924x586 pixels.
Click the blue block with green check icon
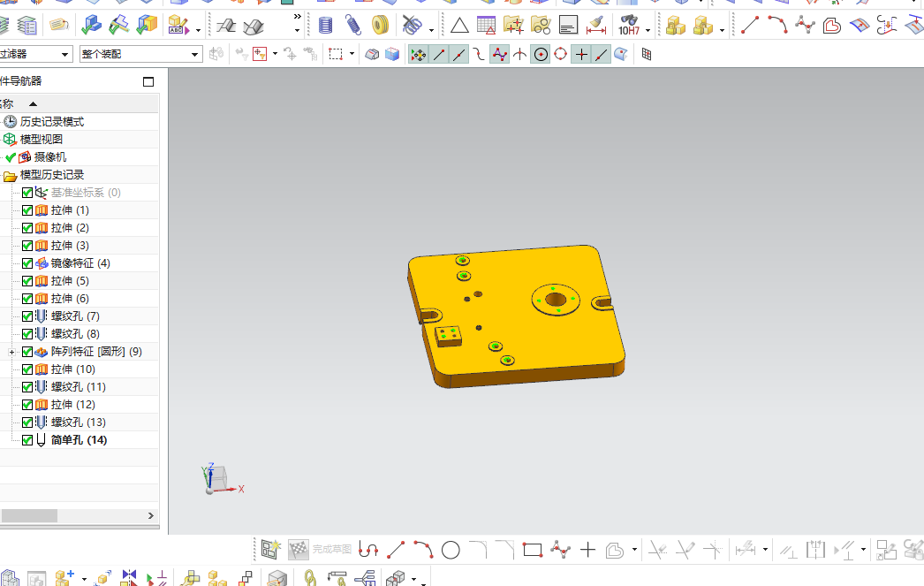click(91, 26)
